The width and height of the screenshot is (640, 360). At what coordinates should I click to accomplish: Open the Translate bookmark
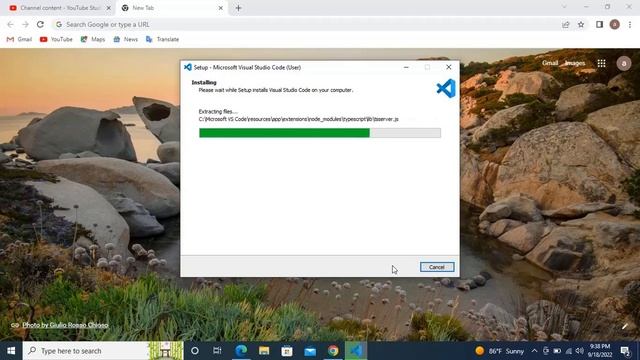pyautogui.click(x=162, y=39)
